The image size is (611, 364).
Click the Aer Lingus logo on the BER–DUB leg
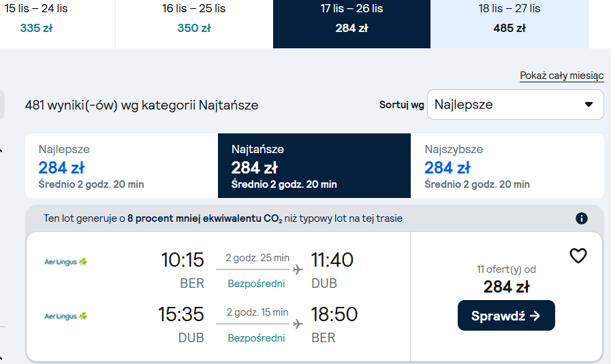tap(65, 262)
